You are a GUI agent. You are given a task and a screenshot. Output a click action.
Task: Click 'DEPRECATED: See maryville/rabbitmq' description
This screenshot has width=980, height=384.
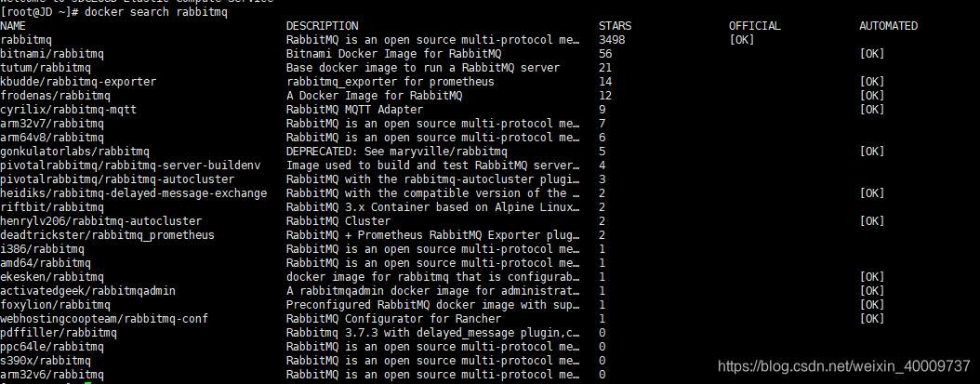point(397,152)
